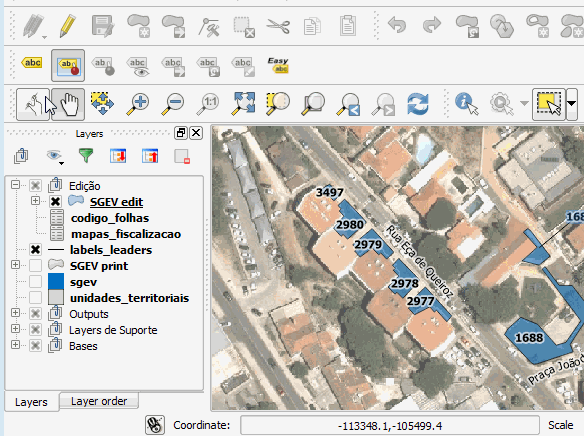
Task: Refresh the map canvas
Action: click(x=418, y=104)
